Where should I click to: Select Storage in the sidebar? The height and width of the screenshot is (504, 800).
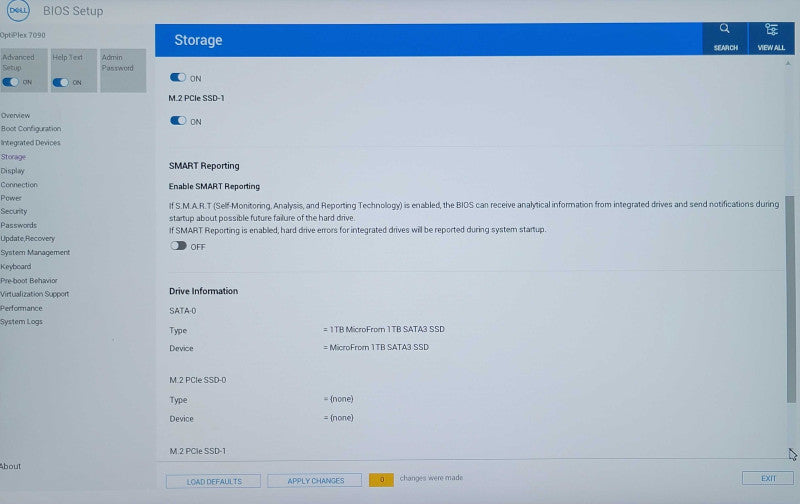coord(13,157)
